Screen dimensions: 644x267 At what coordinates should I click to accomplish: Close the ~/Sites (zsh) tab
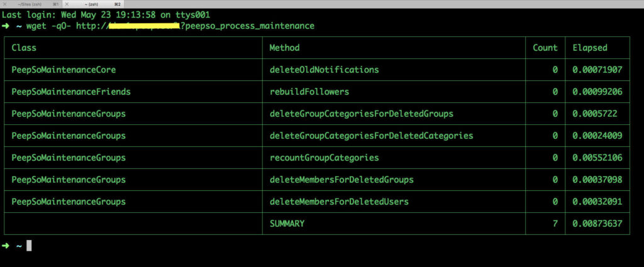(x=5, y=4)
